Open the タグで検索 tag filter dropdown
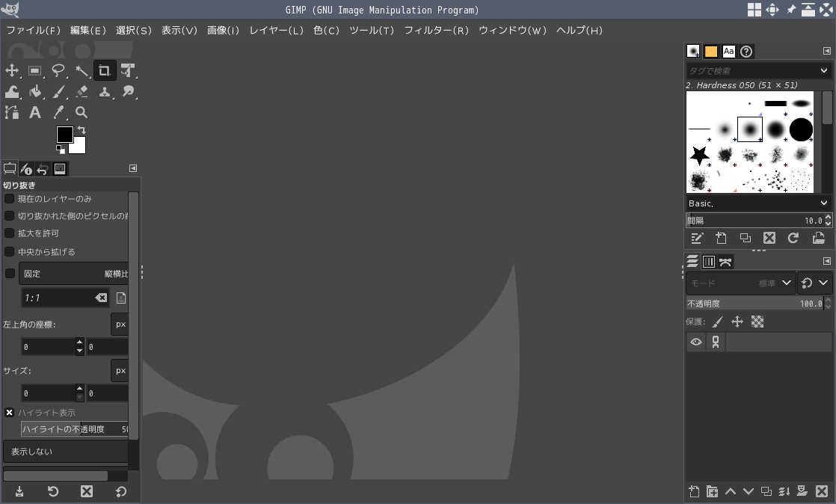 [824, 70]
